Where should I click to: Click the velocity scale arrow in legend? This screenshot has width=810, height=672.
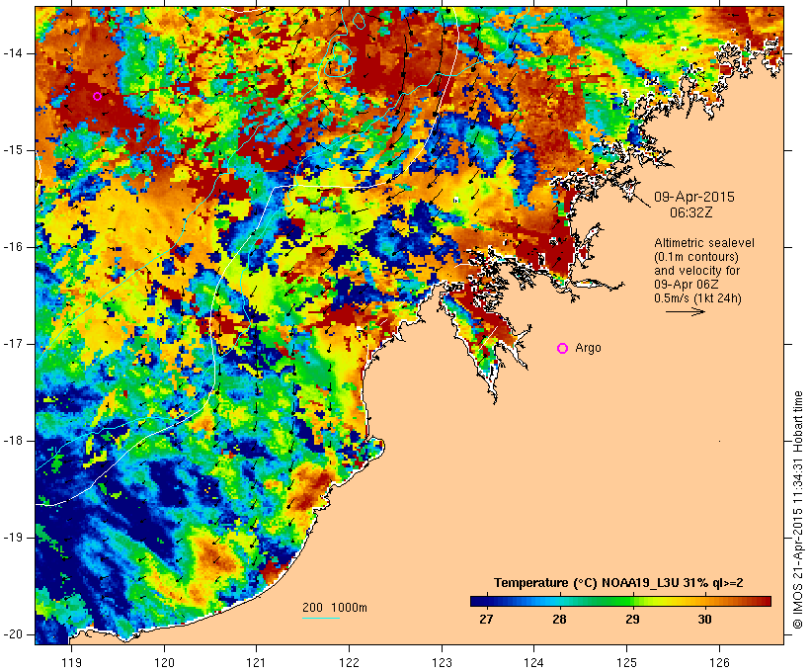point(685,311)
